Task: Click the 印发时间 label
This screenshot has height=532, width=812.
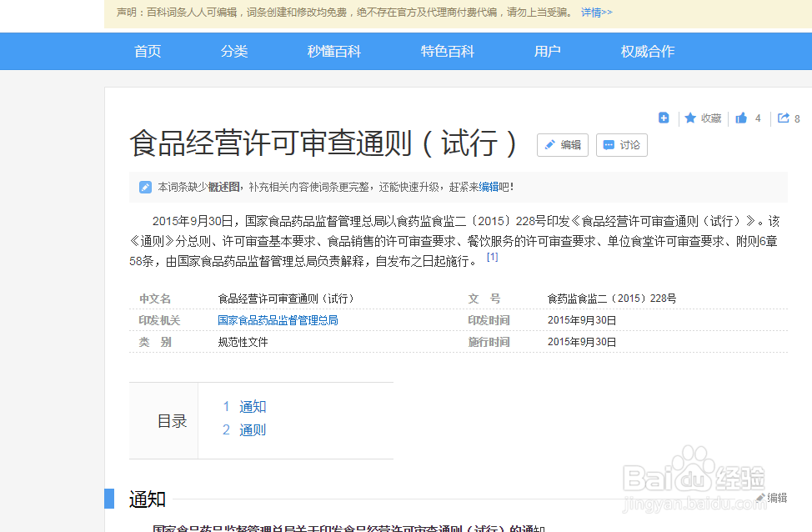Action: click(489, 320)
